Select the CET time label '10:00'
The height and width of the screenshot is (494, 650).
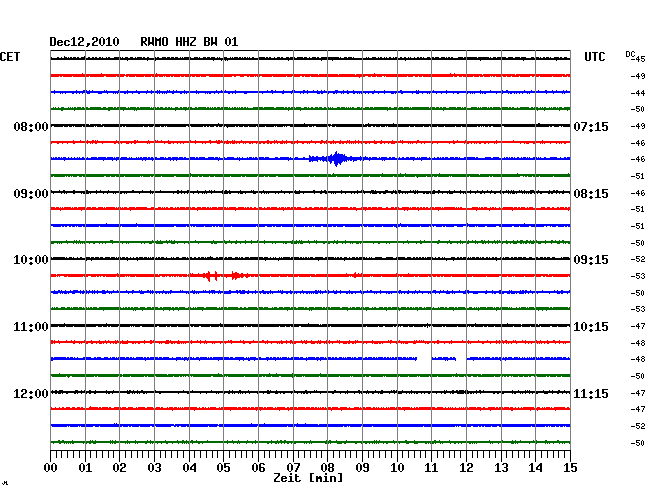(x=31, y=260)
